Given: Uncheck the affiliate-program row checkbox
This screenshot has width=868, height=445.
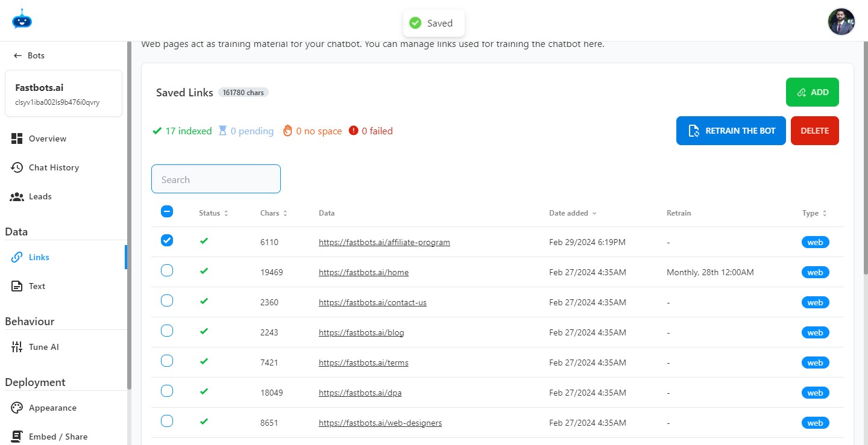Looking at the screenshot, I should click(x=167, y=240).
